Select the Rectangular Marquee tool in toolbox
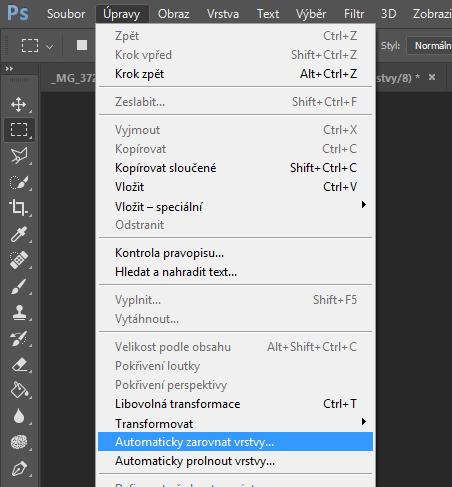This screenshot has width=452, height=487. coord(19,130)
